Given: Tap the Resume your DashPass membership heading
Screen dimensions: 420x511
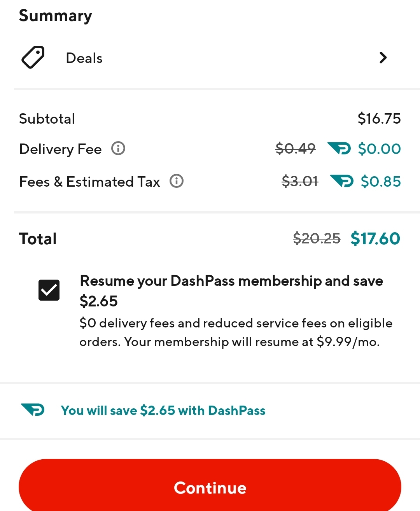Looking at the screenshot, I should click(231, 290).
